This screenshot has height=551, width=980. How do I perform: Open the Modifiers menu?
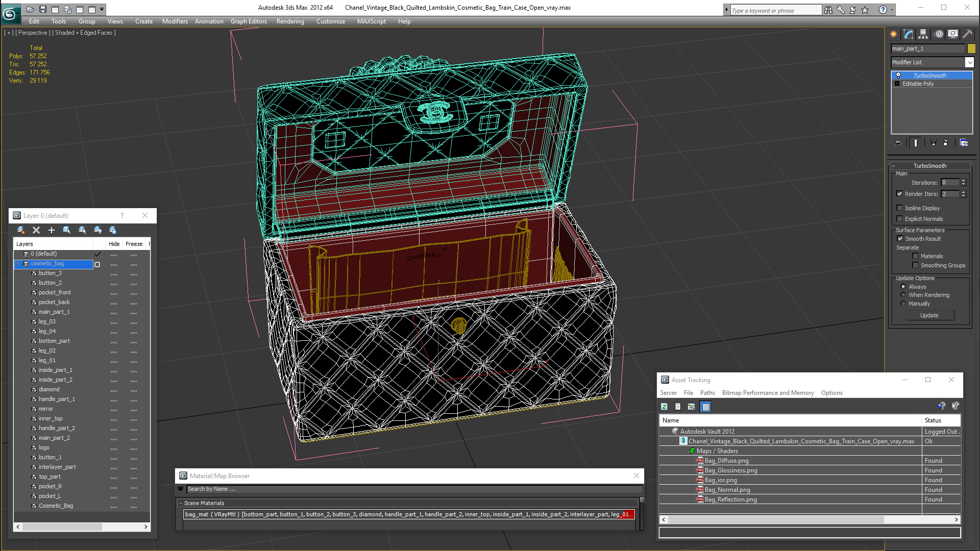175,21
